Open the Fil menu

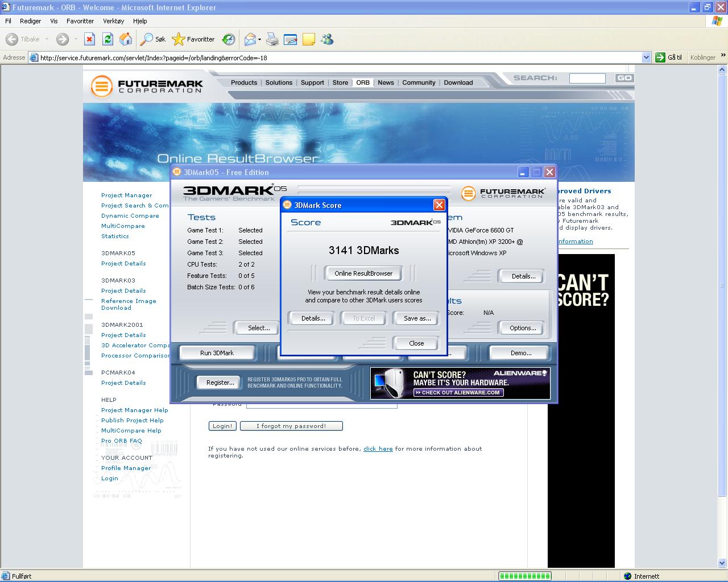point(8,21)
